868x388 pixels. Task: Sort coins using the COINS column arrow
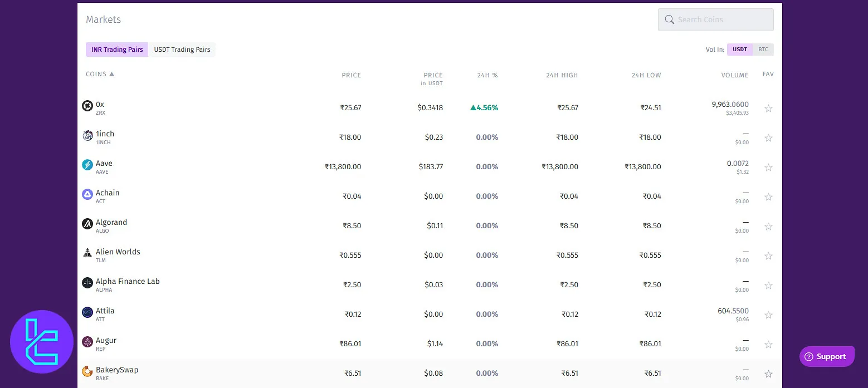pyautogui.click(x=112, y=73)
